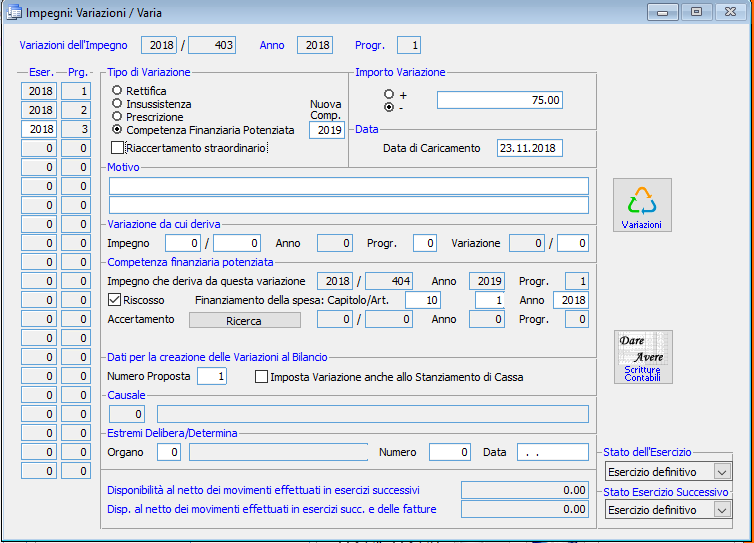The image size is (754, 543).
Task: Select Competenza Finanziaria Potenziata radio option
Action: (117, 129)
